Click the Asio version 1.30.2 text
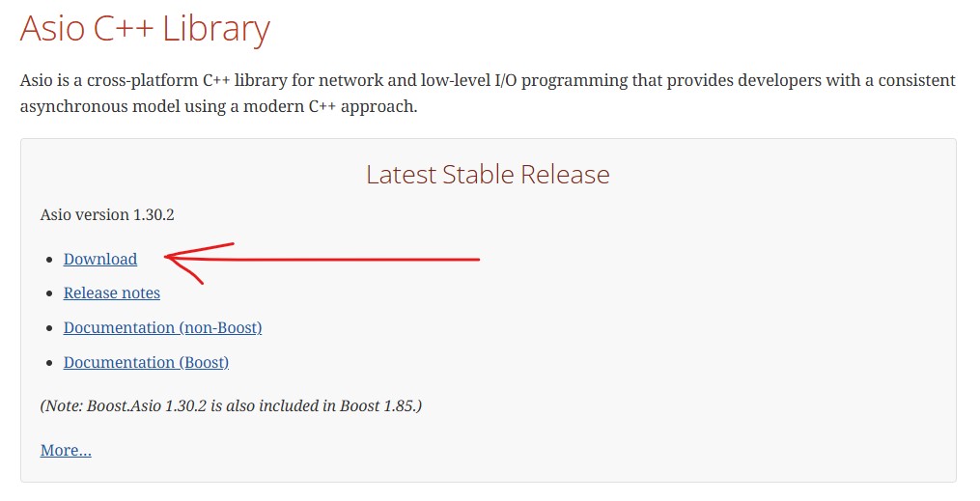The image size is (980, 501). point(107,215)
